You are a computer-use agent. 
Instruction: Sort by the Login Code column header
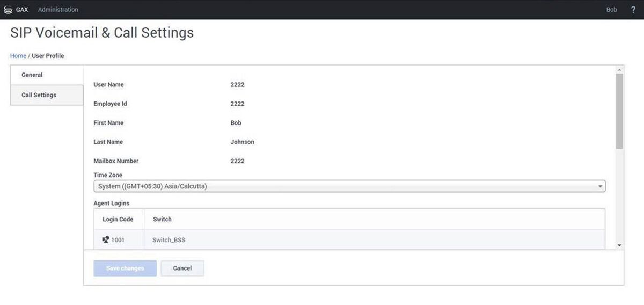coord(118,219)
